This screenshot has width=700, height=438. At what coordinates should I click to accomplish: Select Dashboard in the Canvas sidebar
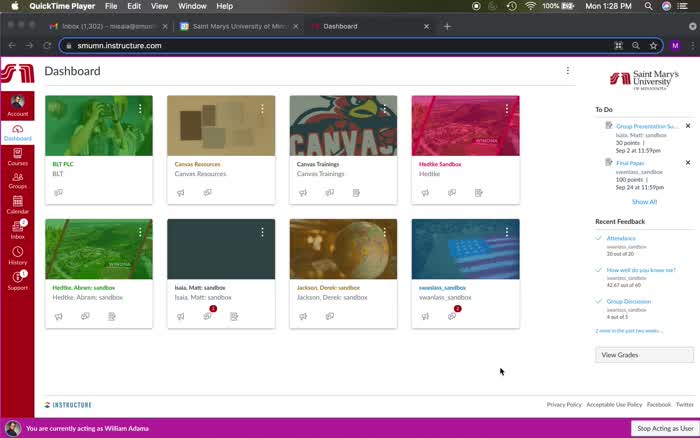pos(17,133)
